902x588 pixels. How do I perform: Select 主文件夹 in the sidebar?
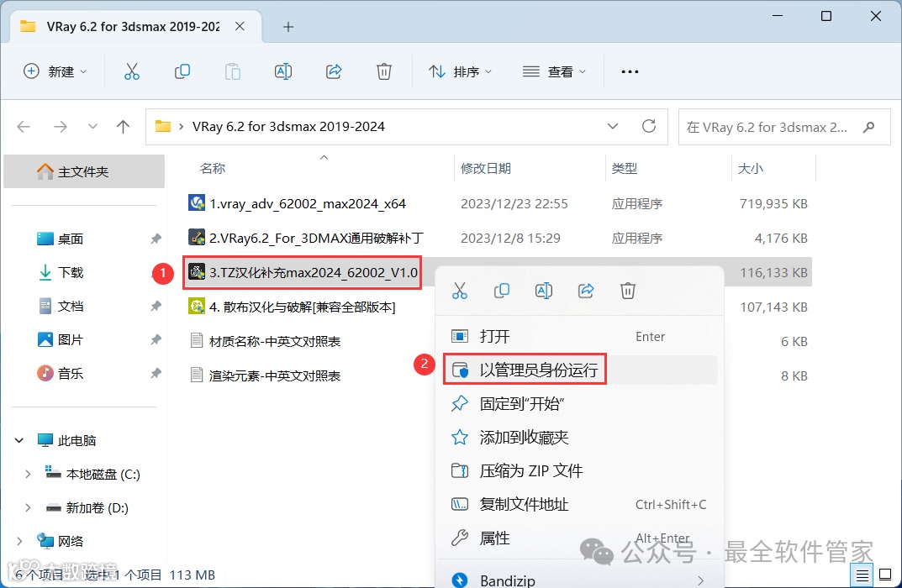pos(84,171)
